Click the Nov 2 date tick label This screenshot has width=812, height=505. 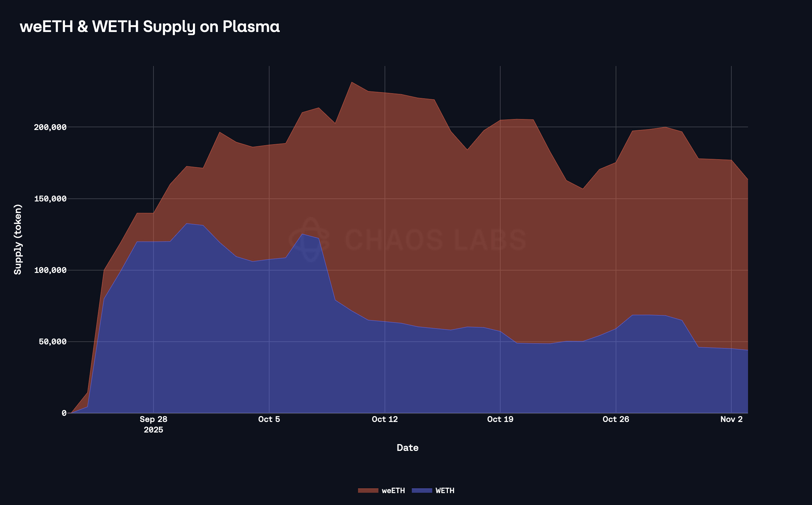point(731,419)
